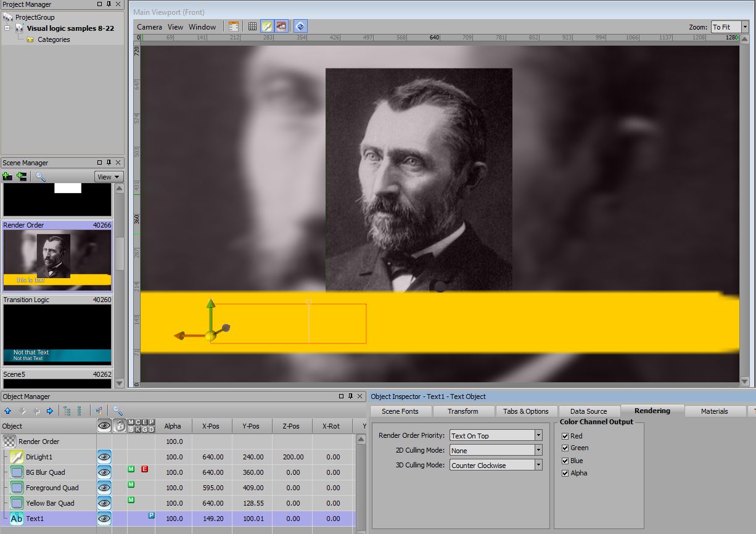The width and height of the screenshot is (756, 534).
Task: Uncheck the Red color channel checkbox
Action: tap(565, 436)
